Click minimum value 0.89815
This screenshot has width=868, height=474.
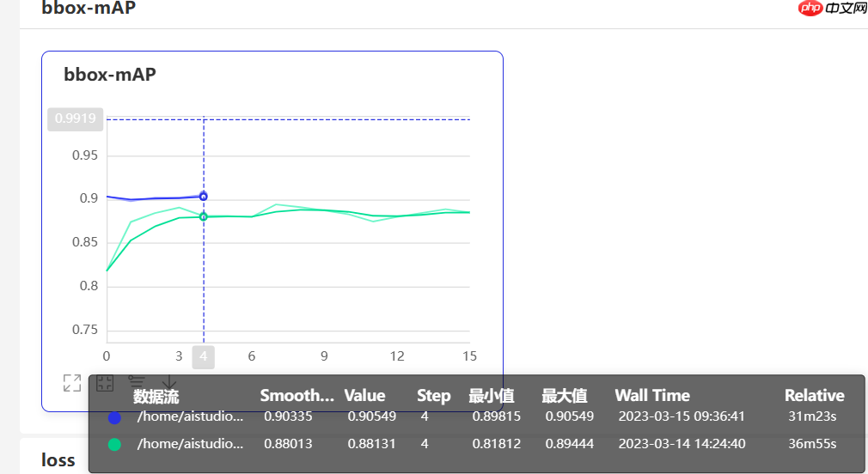[496, 416]
